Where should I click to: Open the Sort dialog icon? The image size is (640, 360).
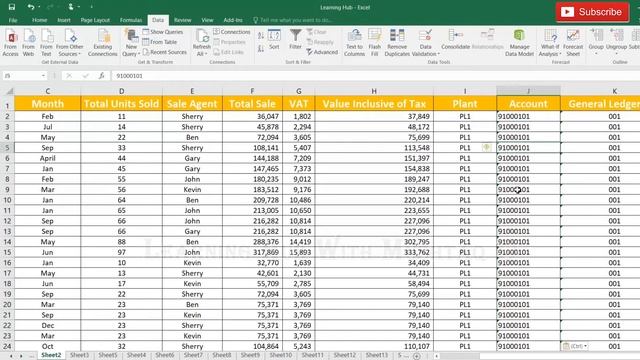[274, 39]
